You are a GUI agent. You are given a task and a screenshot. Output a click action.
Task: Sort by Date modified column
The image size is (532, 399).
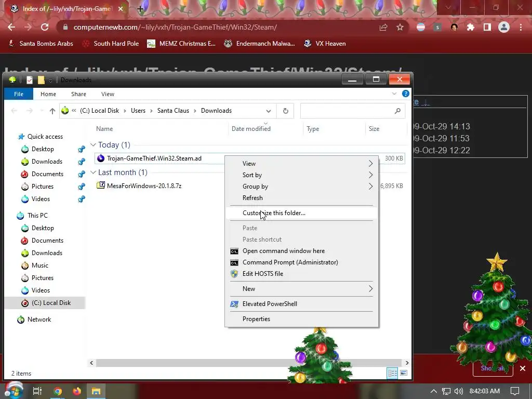[x=251, y=129]
